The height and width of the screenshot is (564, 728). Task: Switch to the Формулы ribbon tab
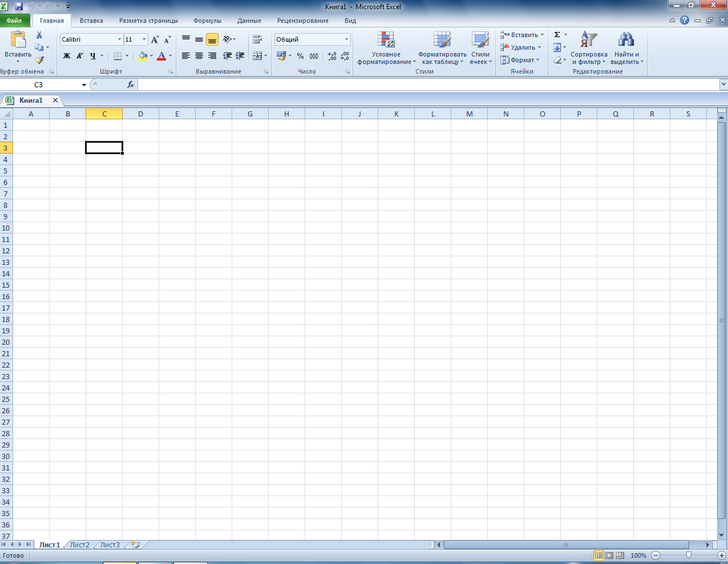(x=207, y=21)
